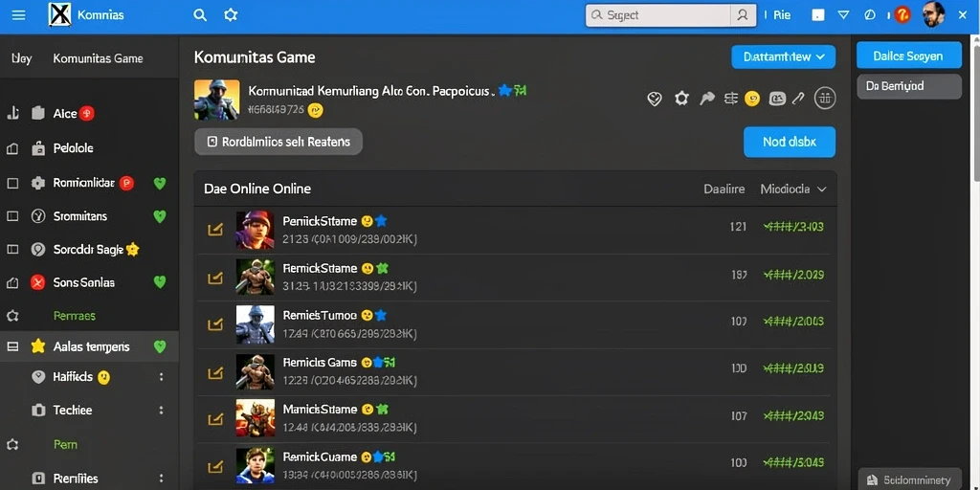Open the community avatar thumbnail
Viewport: 980px width, 490px height.
(217, 100)
